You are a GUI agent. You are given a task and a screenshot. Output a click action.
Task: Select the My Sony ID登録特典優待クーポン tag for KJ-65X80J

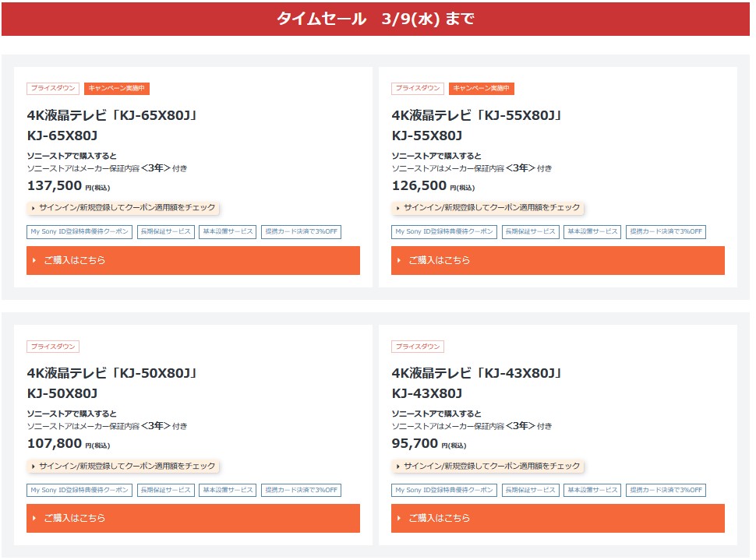79,232
